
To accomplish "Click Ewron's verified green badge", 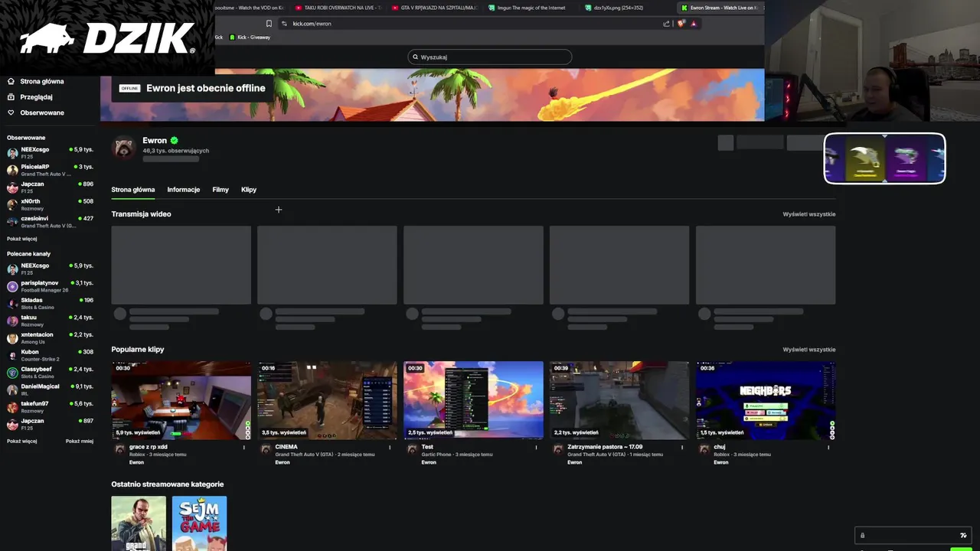I will click(175, 141).
